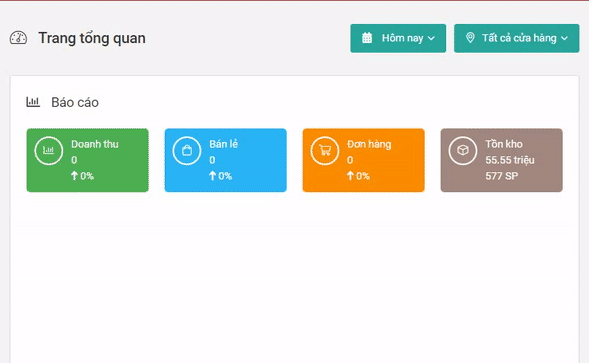Click the Trang tổng quan page title
The height and width of the screenshot is (363, 589).
click(92, 38)
